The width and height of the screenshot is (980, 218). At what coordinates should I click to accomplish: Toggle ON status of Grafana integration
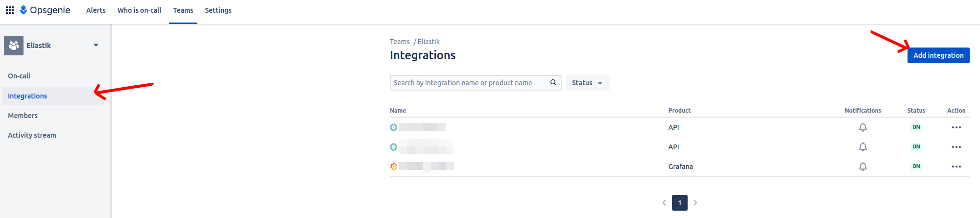[916, 167]
